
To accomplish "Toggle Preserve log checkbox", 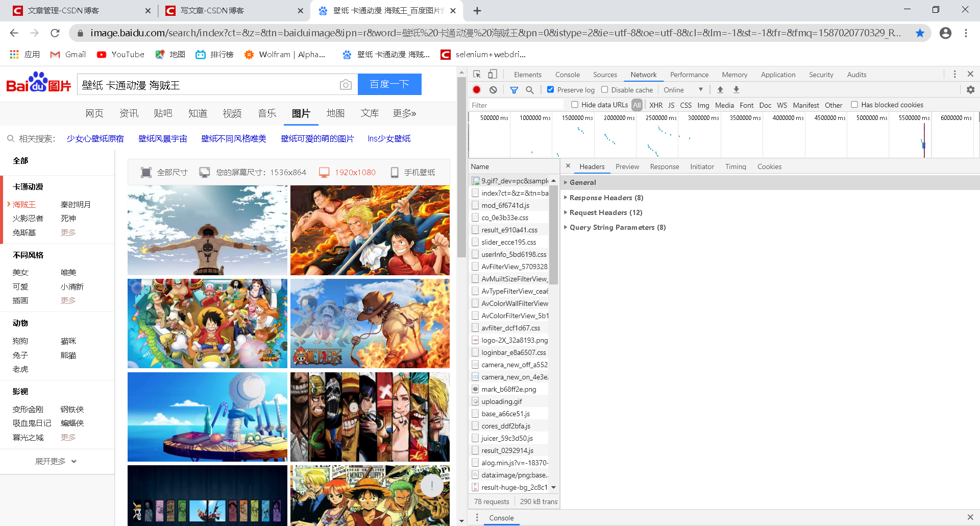I will tap(550, 89).
